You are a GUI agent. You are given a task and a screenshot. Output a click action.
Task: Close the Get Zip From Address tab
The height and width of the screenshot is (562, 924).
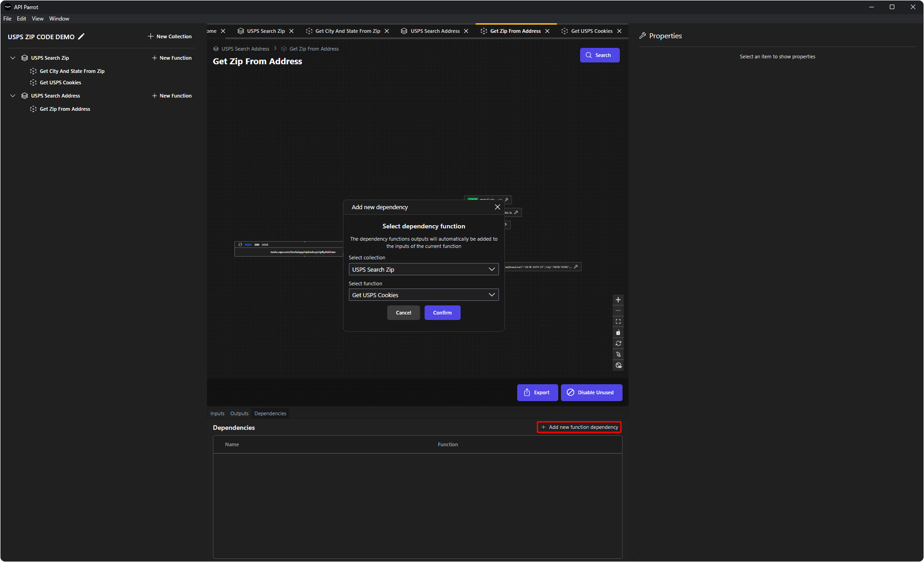[547, 31]
